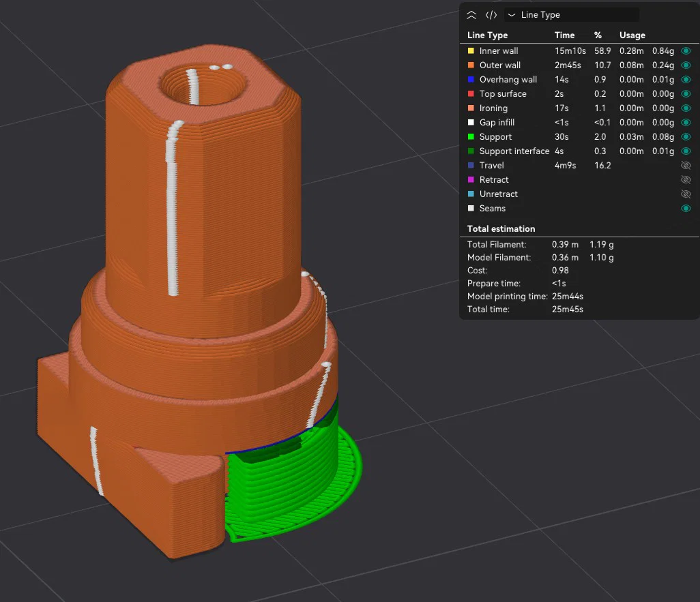Image resolution: width=700 pixels, height=602 pixels.
Task: Select the Ironing row label
Action: click(x=493, y=108)
